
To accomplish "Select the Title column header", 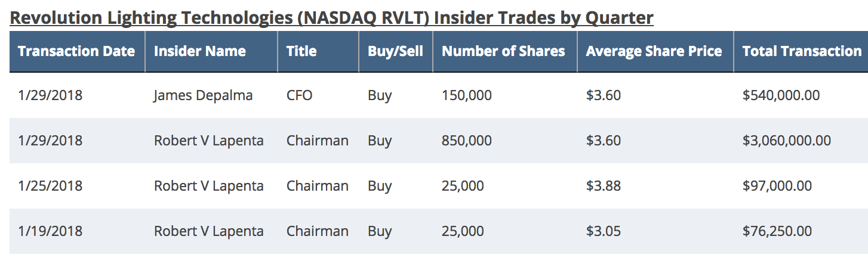I will tap(301, 51).
